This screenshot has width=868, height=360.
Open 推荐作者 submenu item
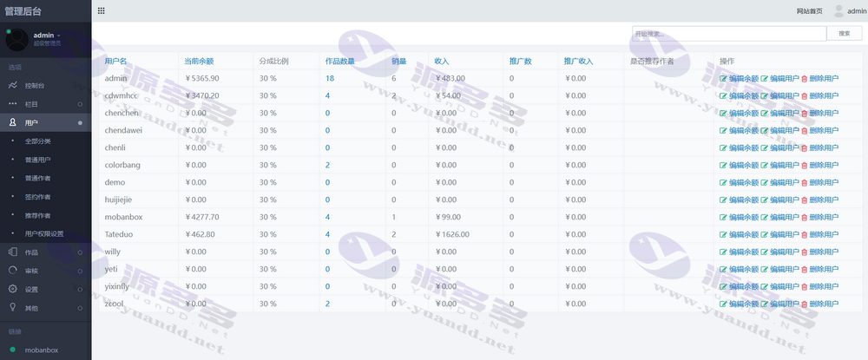pos(37,215)
